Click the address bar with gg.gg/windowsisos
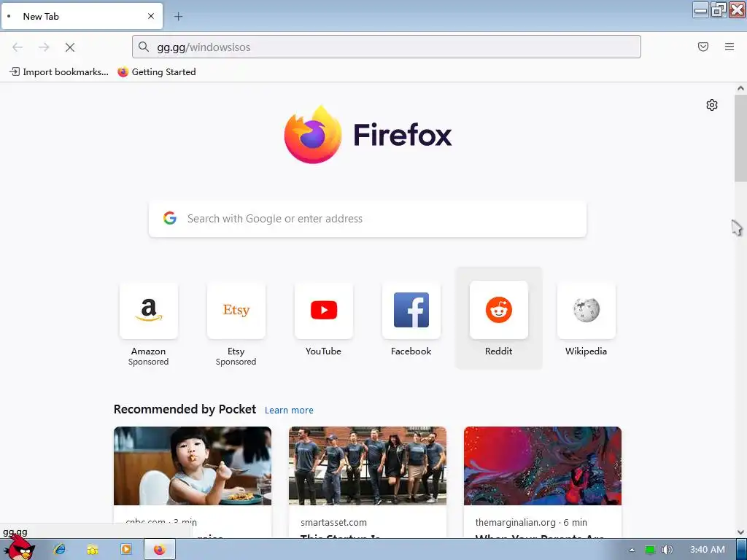Image resolution: width=747 pixels, height=560 pixels. coord(387,47)
